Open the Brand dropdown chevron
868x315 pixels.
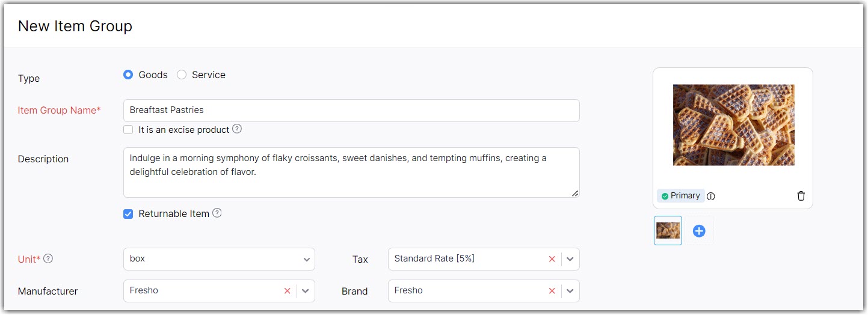[x=570, y=291]
